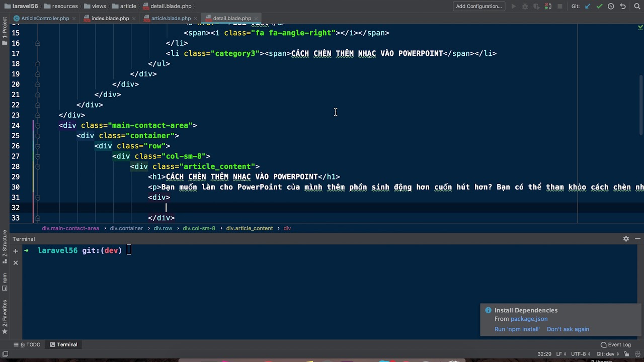Viewport: 644px width, 362px height.
Task: Select div.article_content breadcrumb
Action: (250, 228)
